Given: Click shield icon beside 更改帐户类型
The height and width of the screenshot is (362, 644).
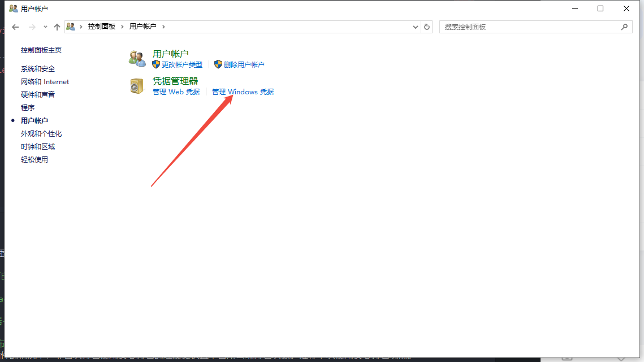Looking at the screenshot, I should tap(155, 64).
